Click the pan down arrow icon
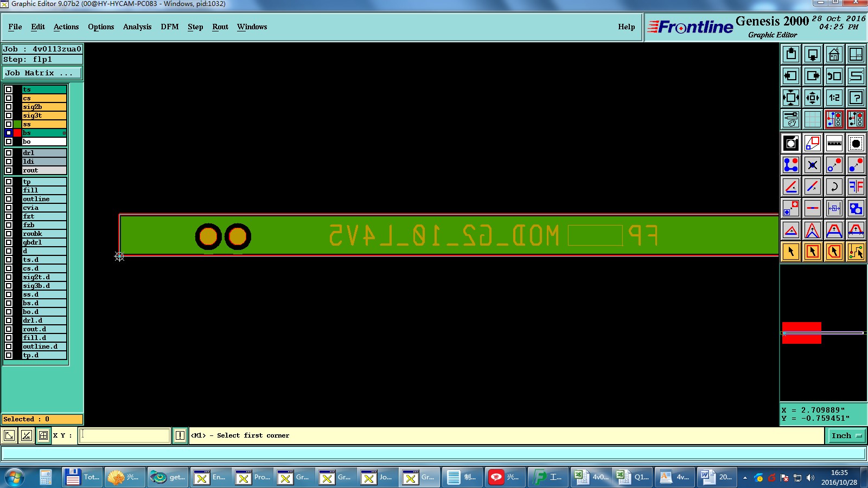Image resolution: width=868 pixels, height=488 pixels. point(813,54)
